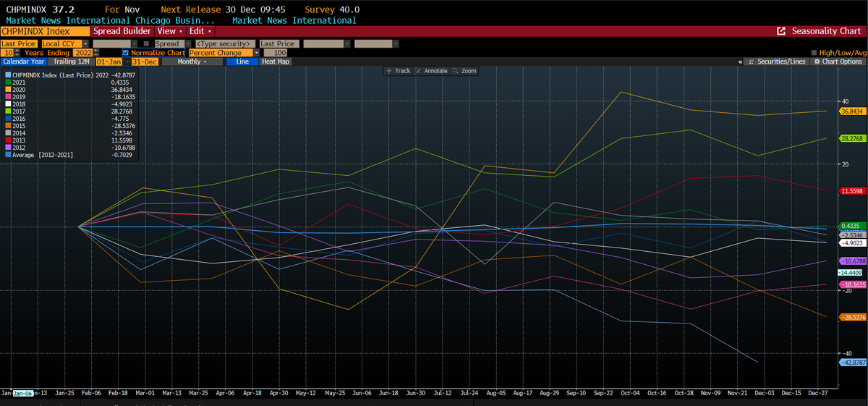Collapse side panel with double-chevron
The height and width of the screenshot is (406, 868).
coord(740,62)
